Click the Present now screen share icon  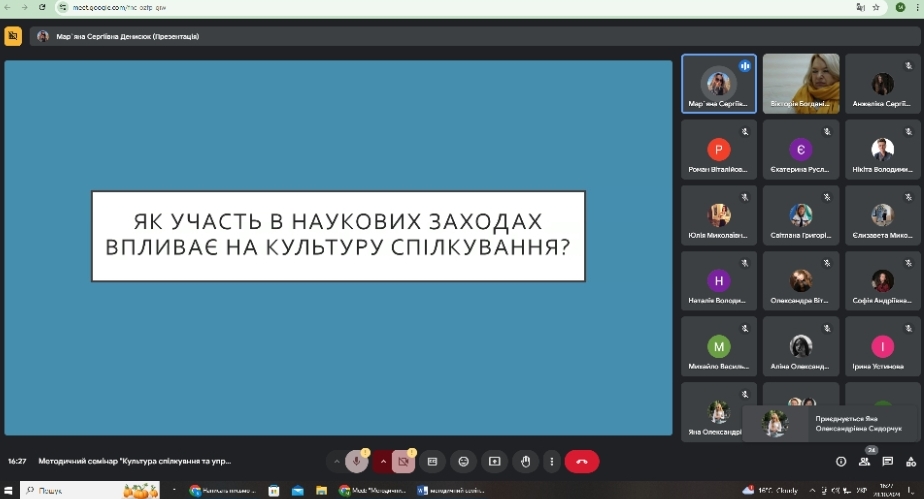point(494,461)
